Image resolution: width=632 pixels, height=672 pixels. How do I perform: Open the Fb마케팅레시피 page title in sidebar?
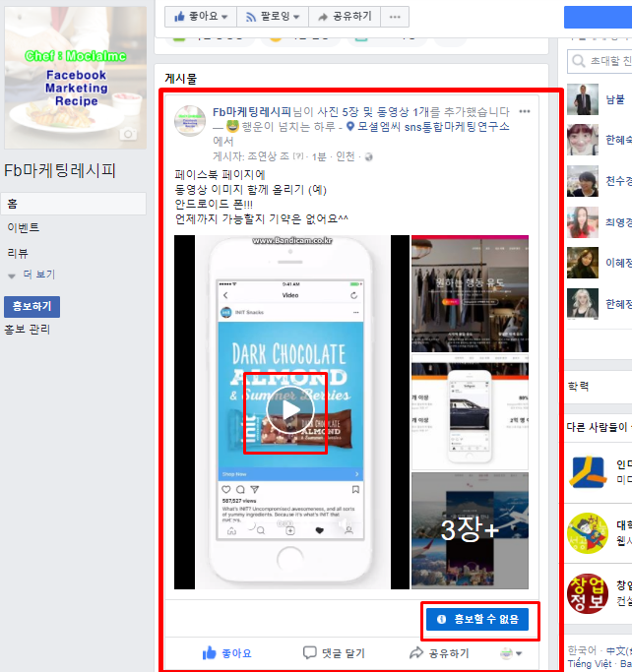pos(60,170)
